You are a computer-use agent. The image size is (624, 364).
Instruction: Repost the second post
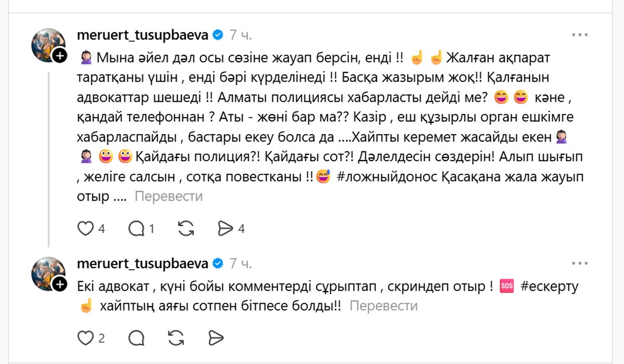tap(177, 338)
